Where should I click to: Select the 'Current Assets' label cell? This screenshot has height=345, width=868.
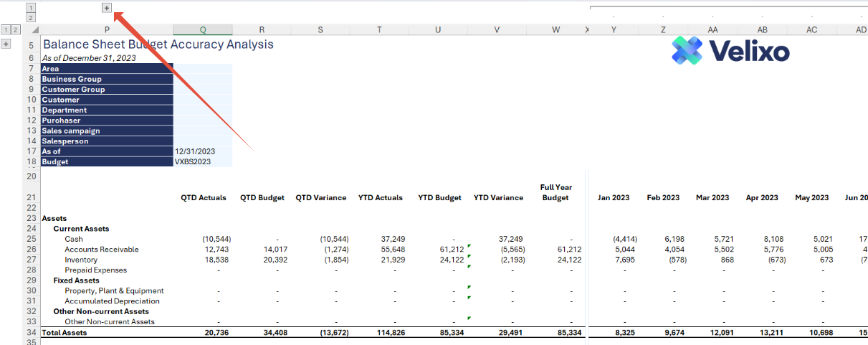[x=81, y=229]
